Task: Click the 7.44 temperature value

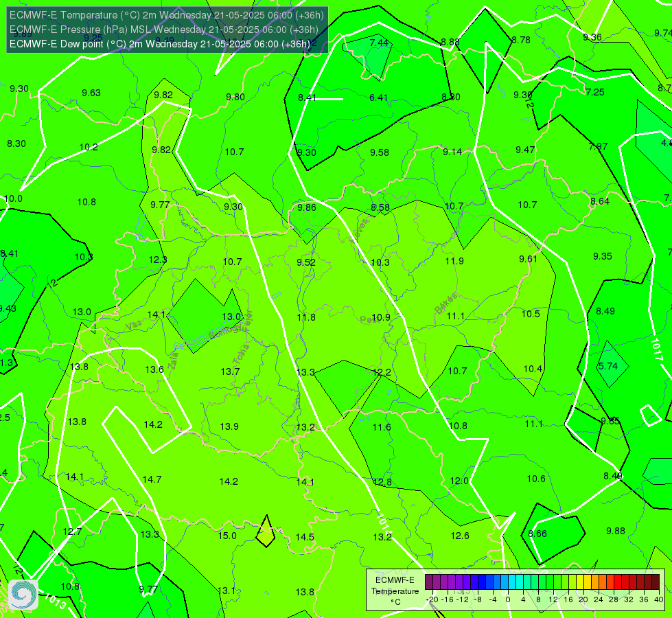Action: (379, 43)
